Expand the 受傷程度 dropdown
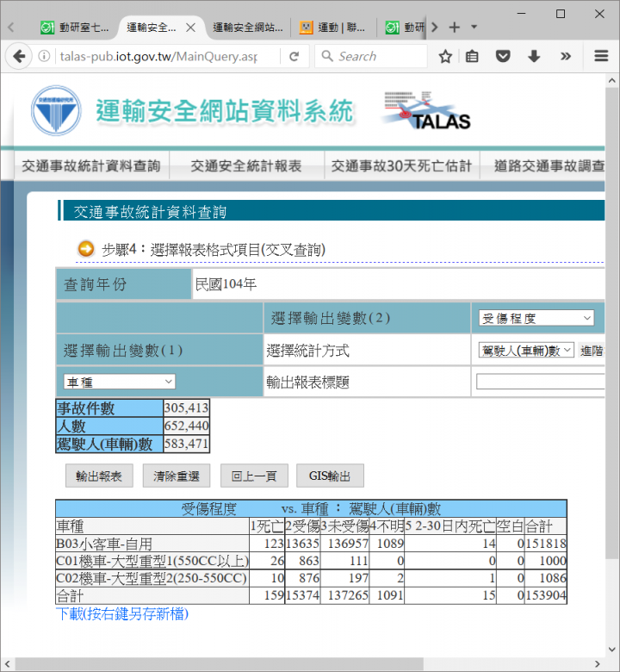Viewport: 620px width, 672px height. (x=536, y=318)
